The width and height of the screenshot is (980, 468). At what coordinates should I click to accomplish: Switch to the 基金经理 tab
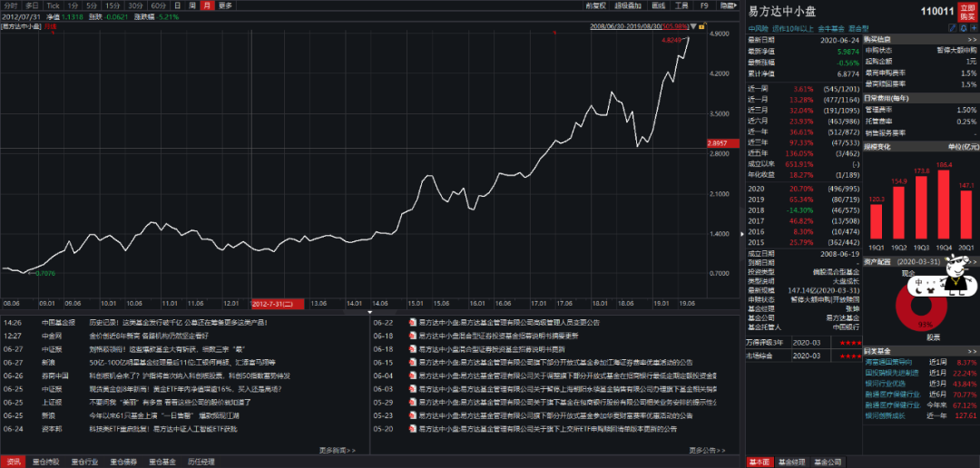(x=790, y=463)
